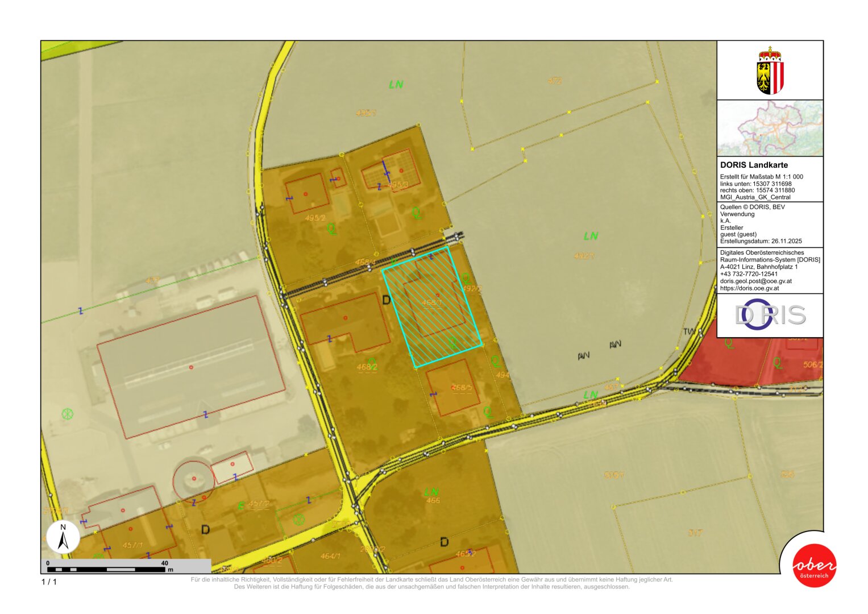Click the doris.geol.post@ooe.gv.at email address

click(x=755, y=281)
